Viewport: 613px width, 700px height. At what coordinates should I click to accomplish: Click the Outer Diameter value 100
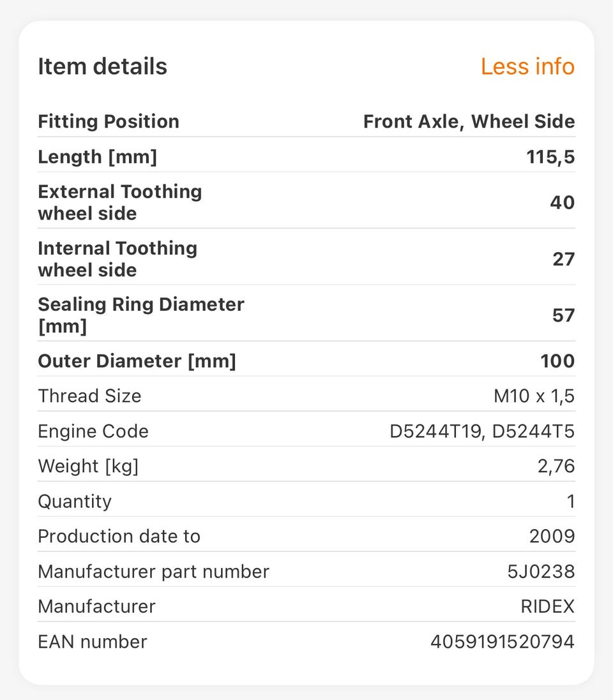pyautogui.click(x=557, y=361)
